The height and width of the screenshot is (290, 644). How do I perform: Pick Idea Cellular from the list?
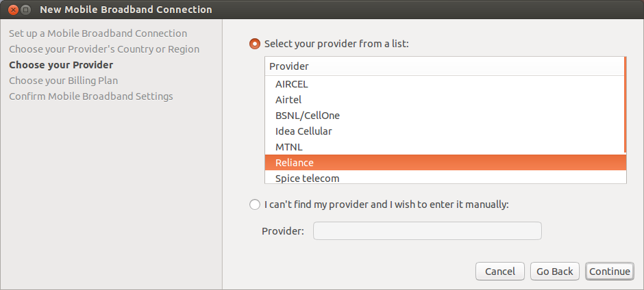(445, 131)
